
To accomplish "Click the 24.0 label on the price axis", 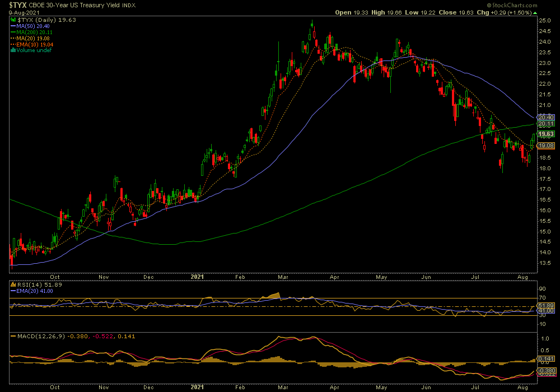I will [545, 42].
